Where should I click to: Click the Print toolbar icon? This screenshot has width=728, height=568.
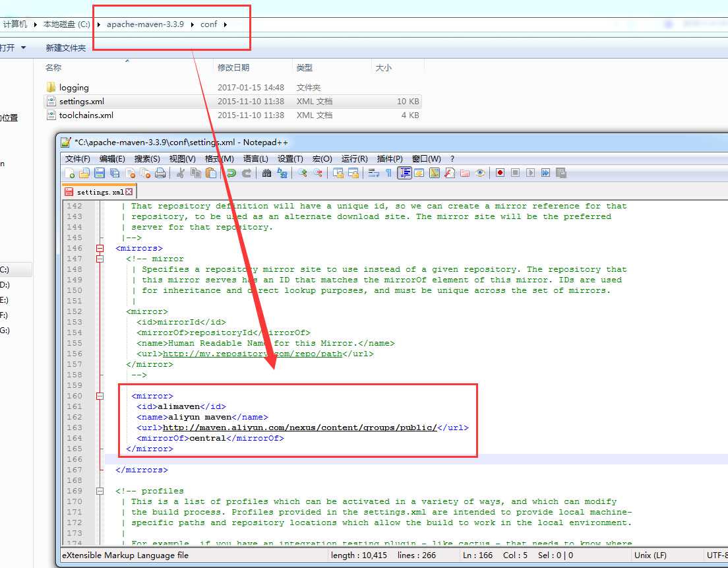coord(160,174)
